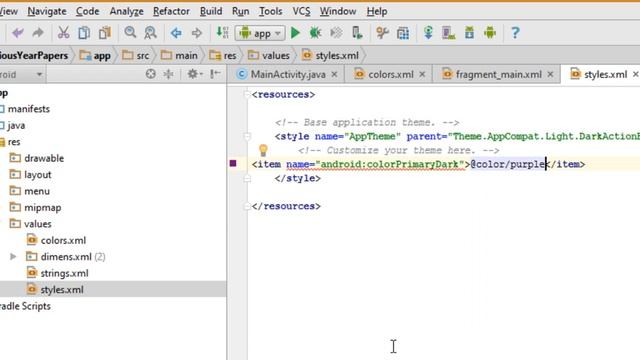Click the Copy icon in toolbar
640x360 pixels.
[84, 33]
